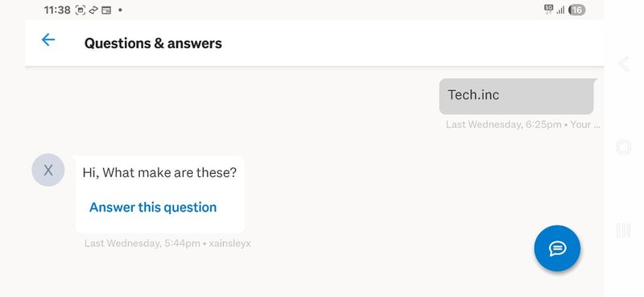
Task: Tap the Android home navigation button
Action: (623, 146)
